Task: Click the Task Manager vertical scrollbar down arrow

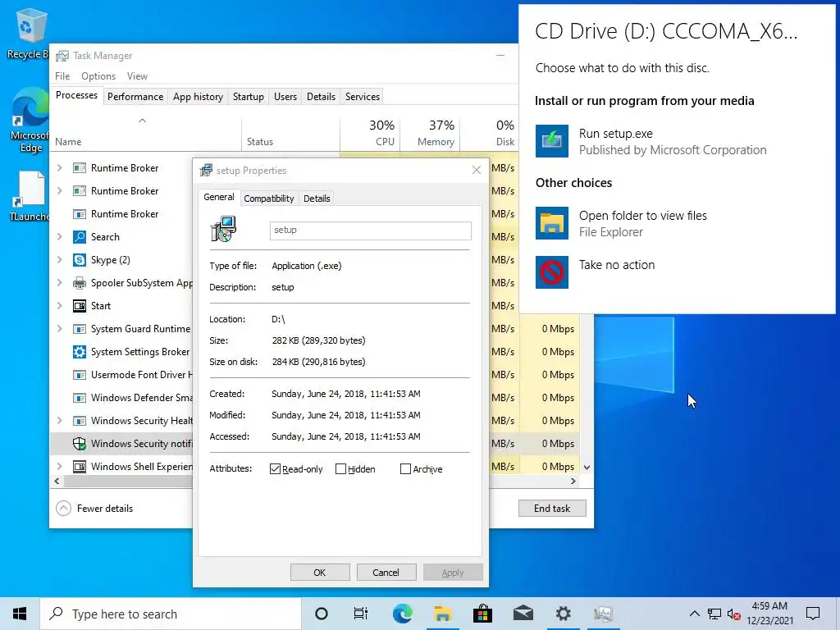Action: pos(587,467)
